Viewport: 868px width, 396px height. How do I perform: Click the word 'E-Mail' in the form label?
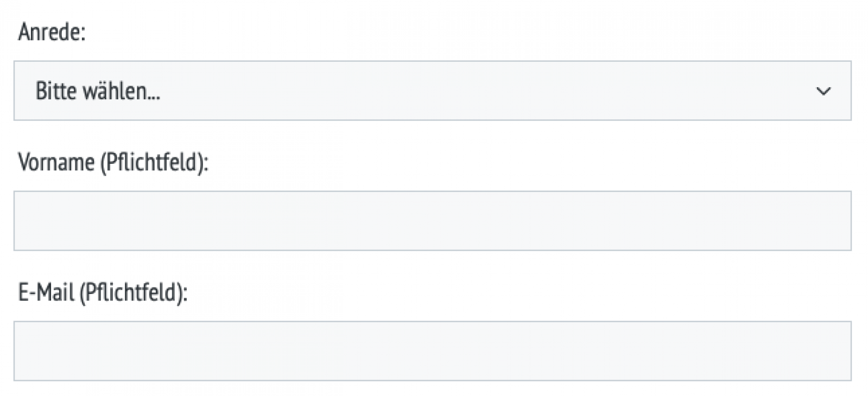pyautogui.click(x=46, y=293)
